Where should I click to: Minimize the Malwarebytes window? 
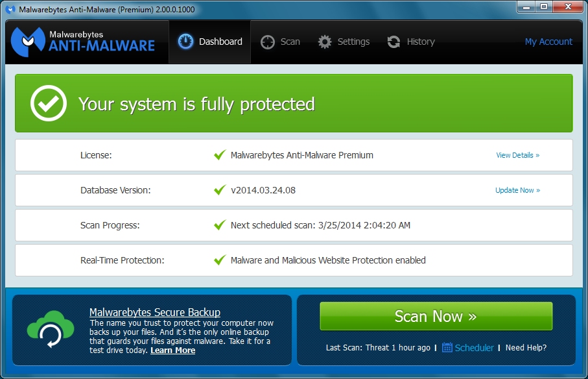tap(526, 6)
